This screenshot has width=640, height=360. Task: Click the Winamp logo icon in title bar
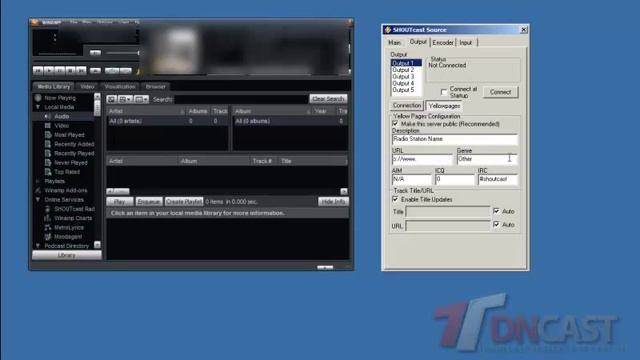click(x=35, y=22)
